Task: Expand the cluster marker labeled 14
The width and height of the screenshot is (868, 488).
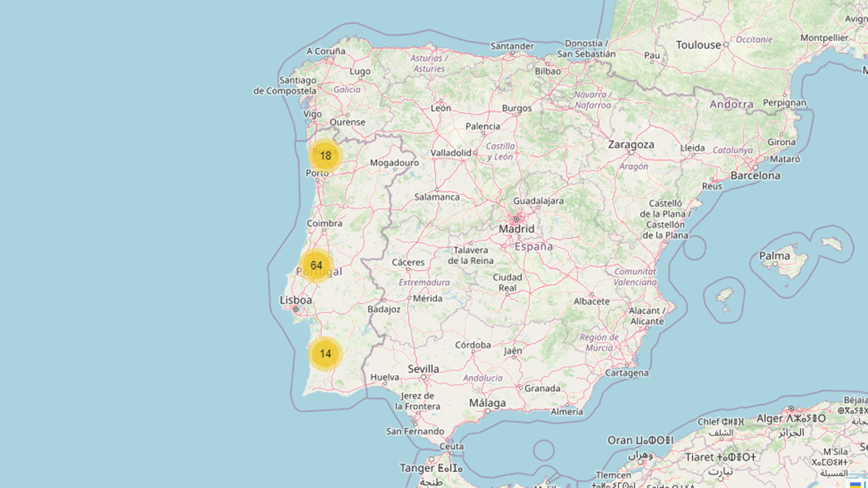Action: click(325, 353)
